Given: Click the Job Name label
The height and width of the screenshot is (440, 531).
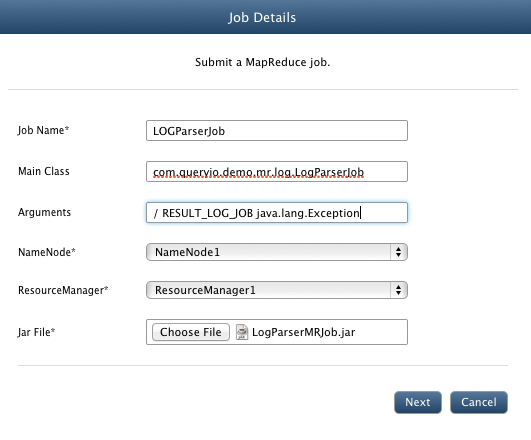Looking at the screenshot, I should click(43, 130).
